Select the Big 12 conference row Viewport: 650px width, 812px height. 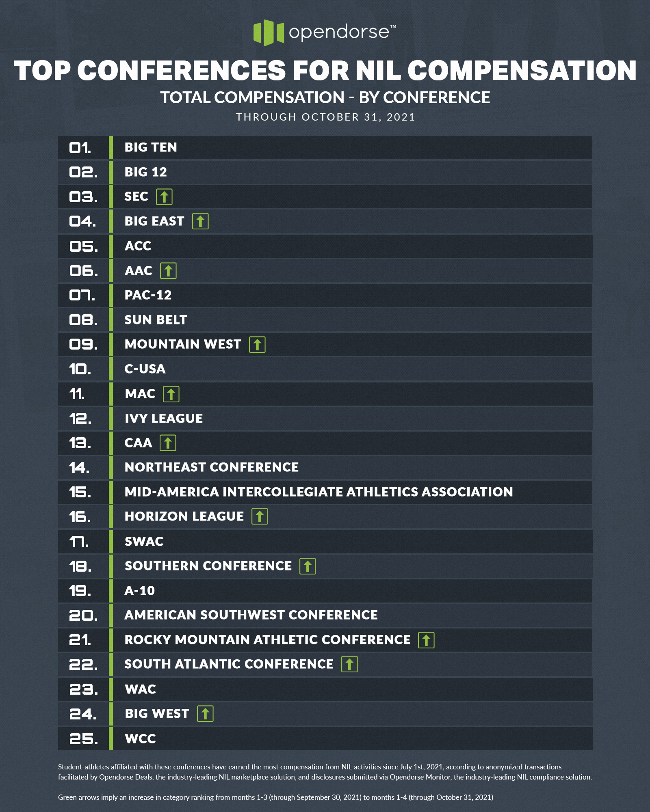[325, 172]
